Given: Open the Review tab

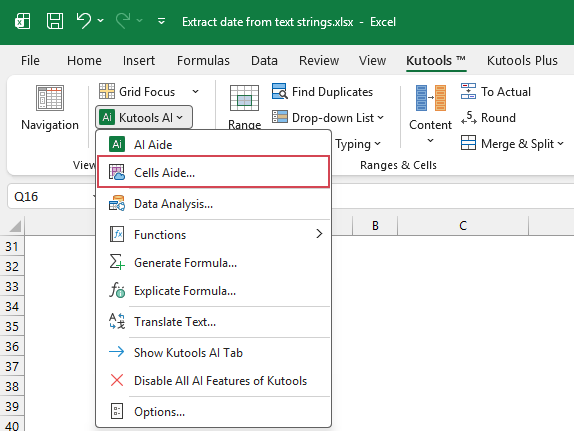Looking at the screenshot, I should pyautogui.click(x=319, y=60).
